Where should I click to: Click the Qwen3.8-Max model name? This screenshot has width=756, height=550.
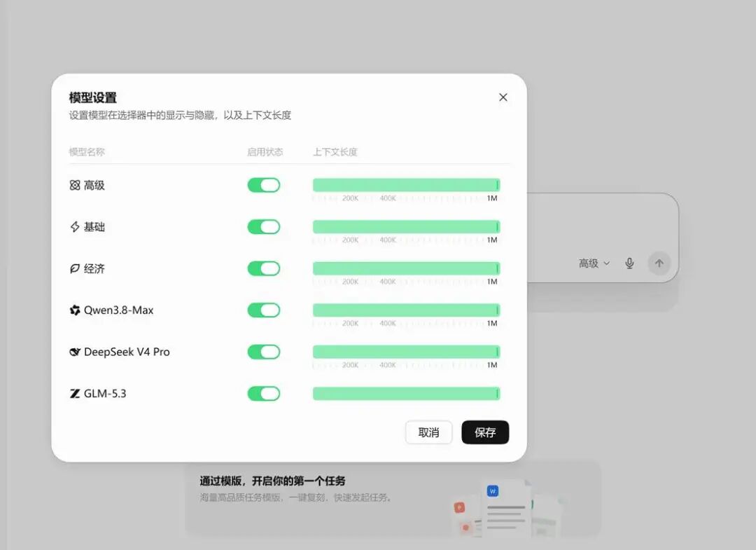[x=118, y=310]
